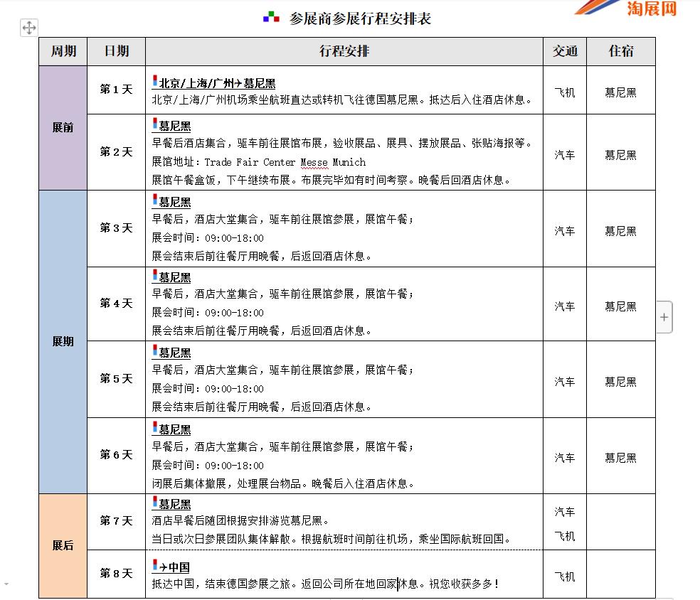Click 飞机 in the 第8天 row

click(x=565, y=577)
